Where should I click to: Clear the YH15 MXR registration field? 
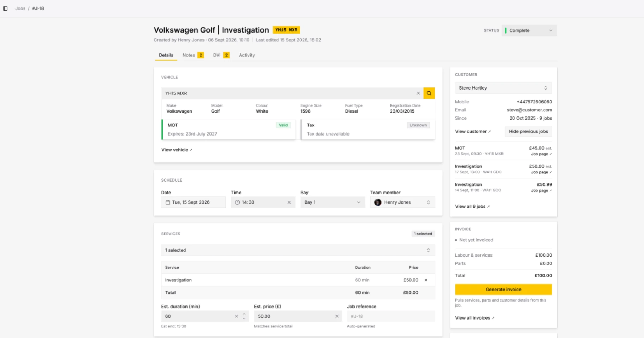pos(418,93)
